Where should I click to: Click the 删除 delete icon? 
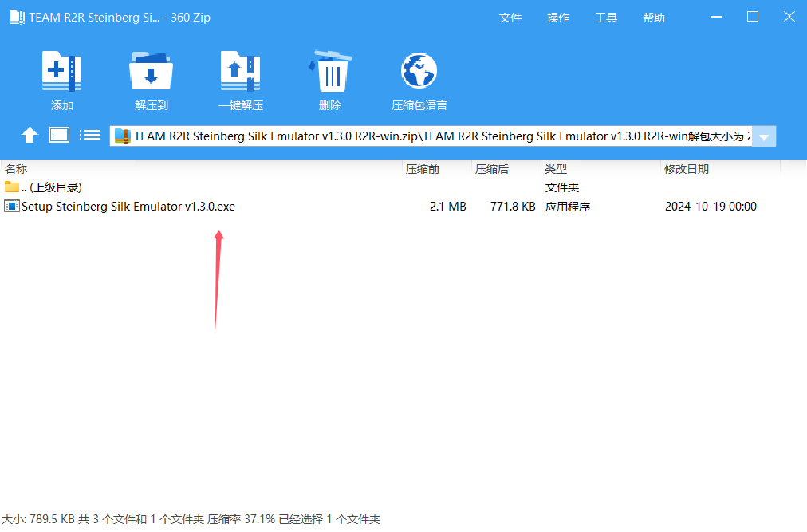[x=330, y=80]
